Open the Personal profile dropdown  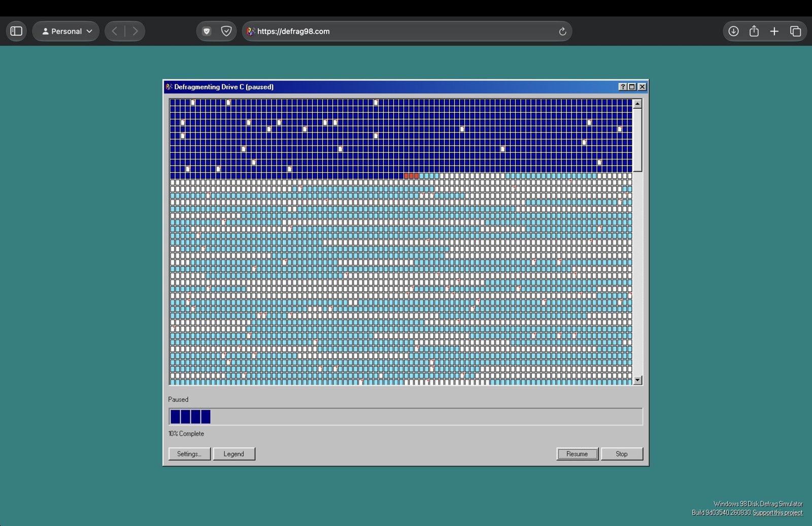[66, 31]
